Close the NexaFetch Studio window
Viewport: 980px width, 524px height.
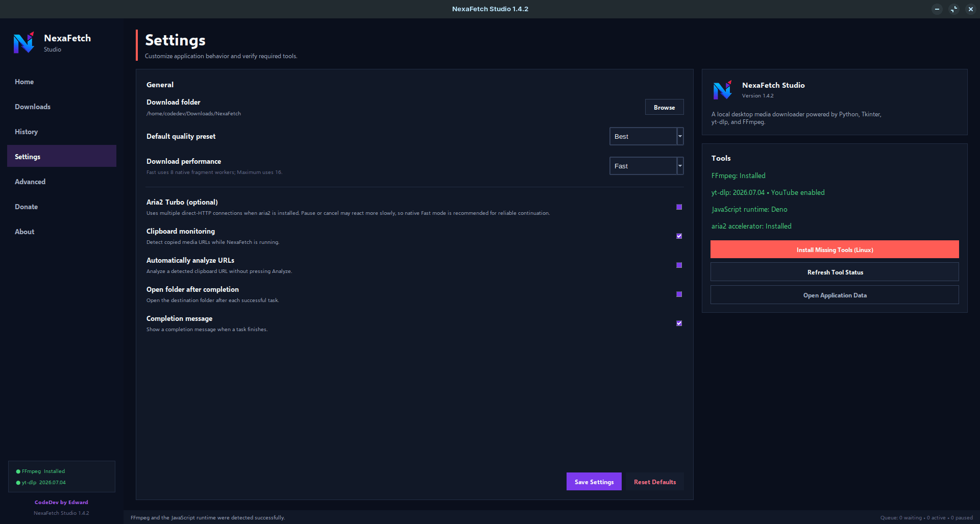tap(971, 9)
